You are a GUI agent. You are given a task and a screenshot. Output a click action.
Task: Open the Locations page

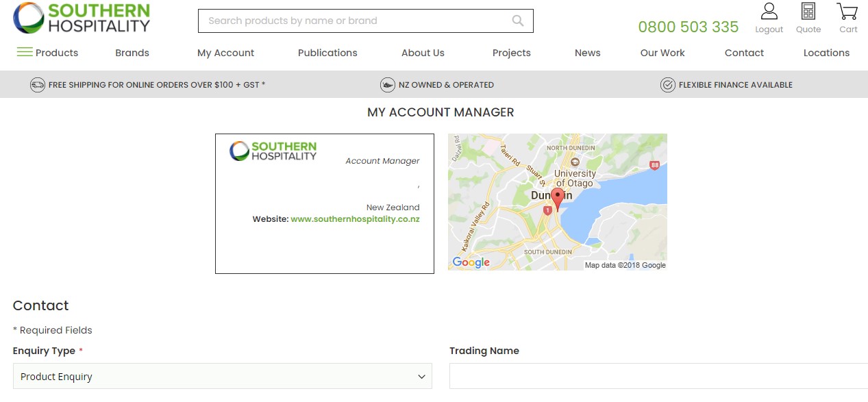(826, 53)
